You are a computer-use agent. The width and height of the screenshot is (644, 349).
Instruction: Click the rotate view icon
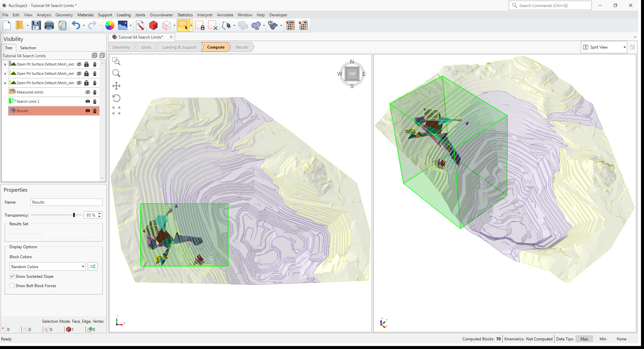tap(116, 98)
